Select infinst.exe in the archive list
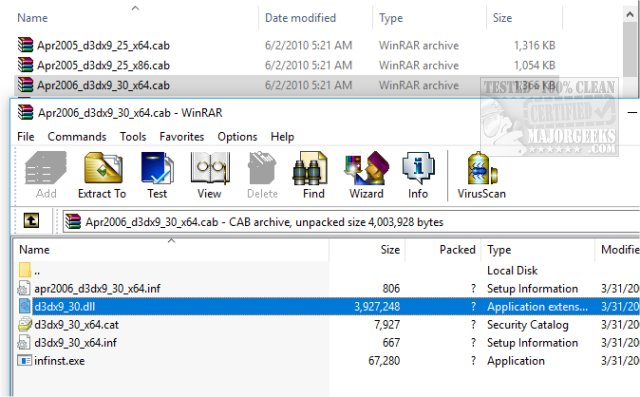The height and width of the screenshot is (397, 640). [x=171, y=361]
